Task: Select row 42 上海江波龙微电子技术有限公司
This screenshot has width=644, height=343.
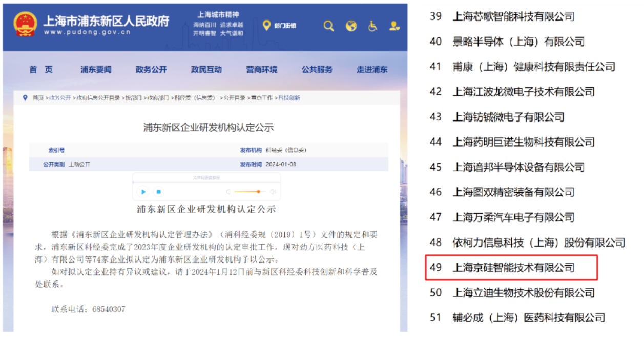Action: (x=512, y=92)
